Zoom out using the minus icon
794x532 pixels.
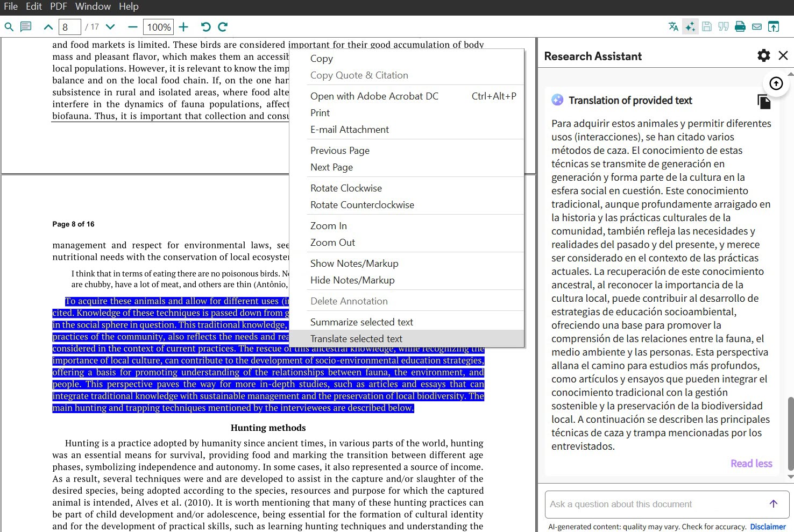(132, 26)
